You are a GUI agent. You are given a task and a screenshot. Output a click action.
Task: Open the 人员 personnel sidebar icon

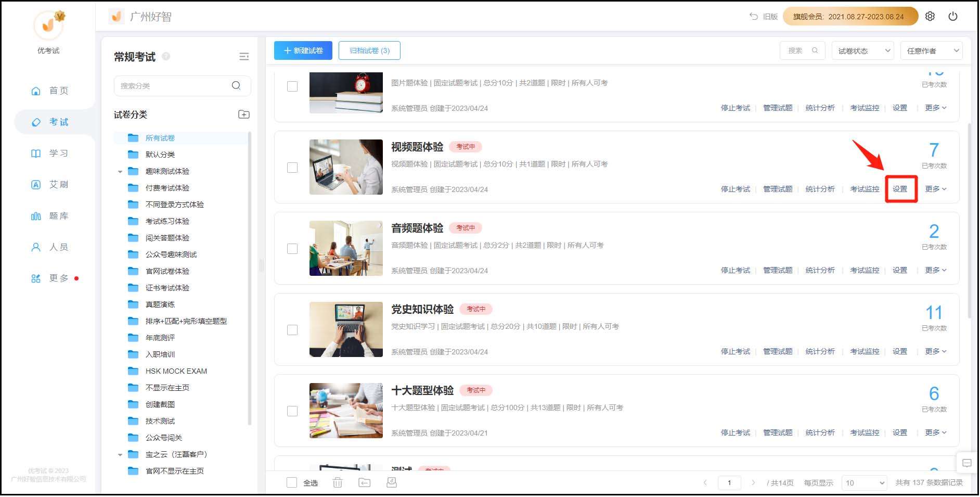pos(50,247)
